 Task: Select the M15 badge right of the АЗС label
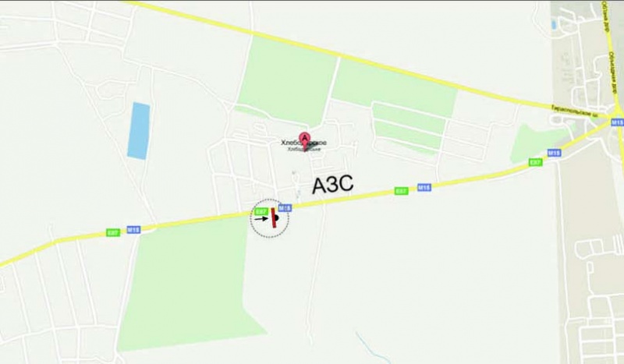click(424, 187)
